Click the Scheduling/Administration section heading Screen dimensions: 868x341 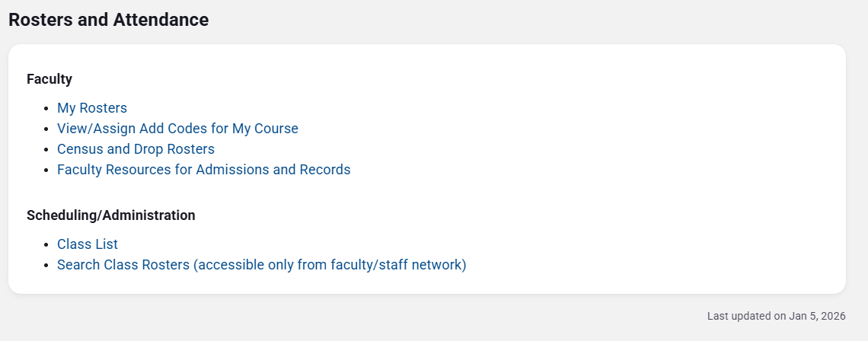tap(110, 215)
